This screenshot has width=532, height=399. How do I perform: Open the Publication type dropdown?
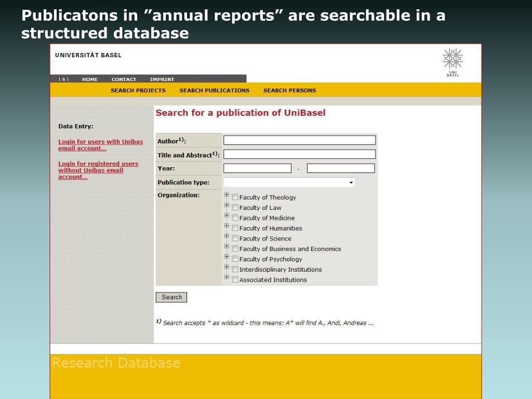[x=289, y=182]
